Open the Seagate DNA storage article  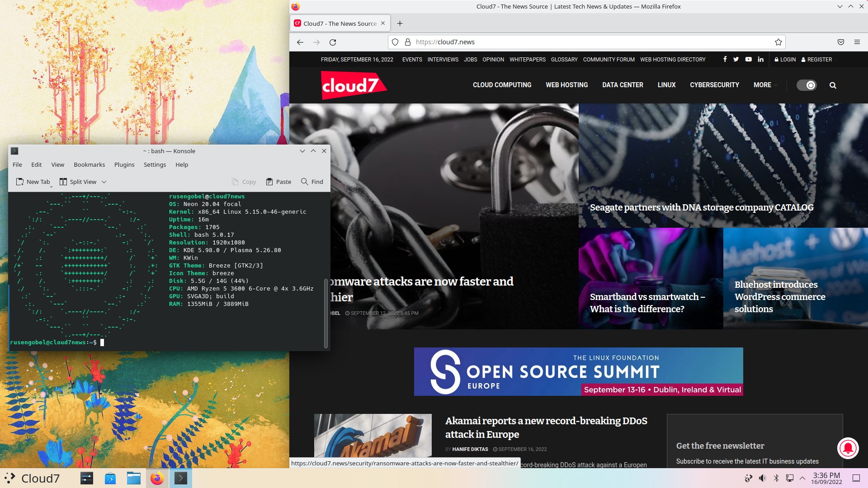pyautogui.click(x=702, y=207)
